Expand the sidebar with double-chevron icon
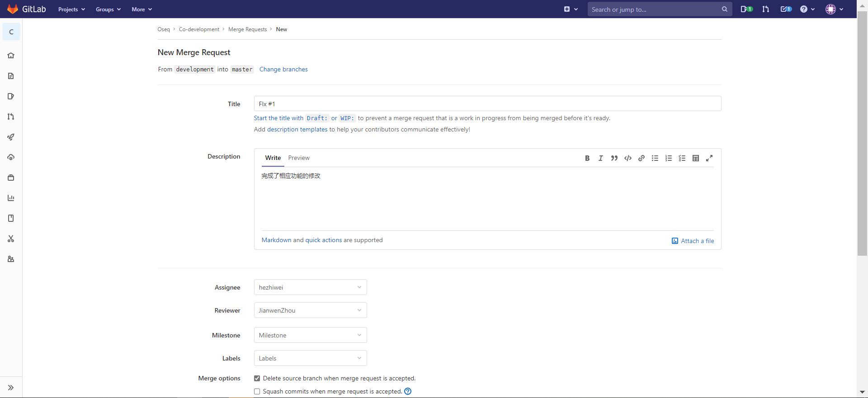 (x=11, y=388)
